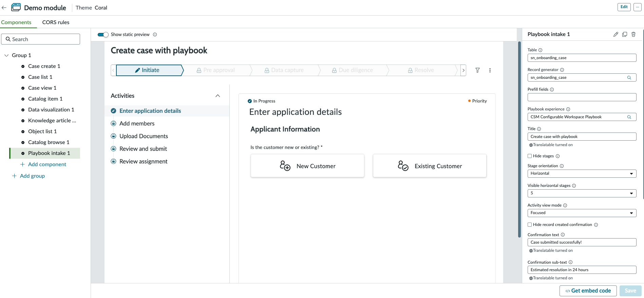Duplicate Playbook intake 1 with the copy icon
The image size is (644, 298).
pyautogui.click(x=625, y=34)
